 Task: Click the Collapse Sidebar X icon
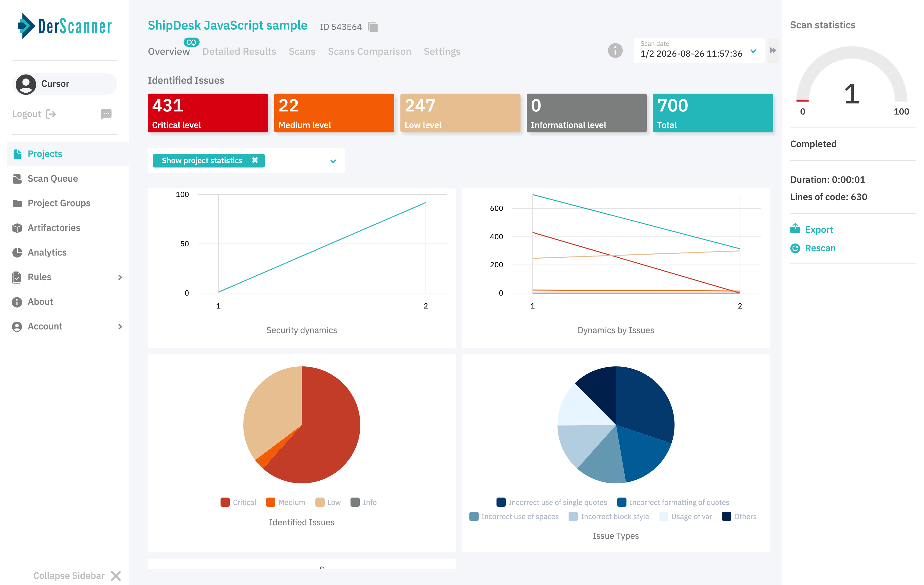click(115, 575)
